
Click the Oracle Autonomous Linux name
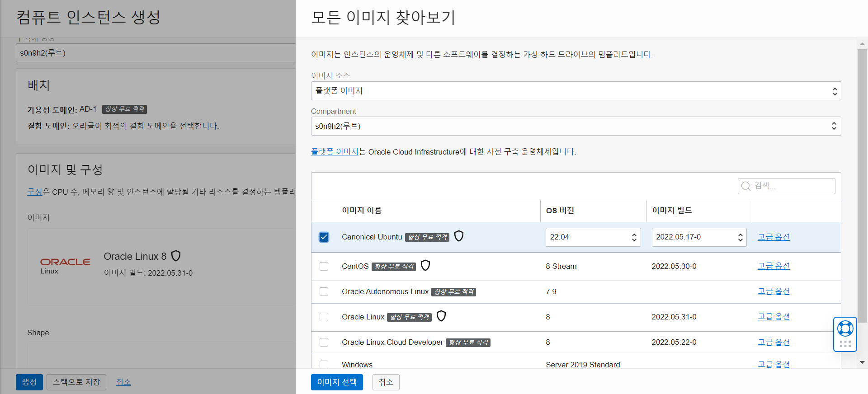(x=385, y=292)
